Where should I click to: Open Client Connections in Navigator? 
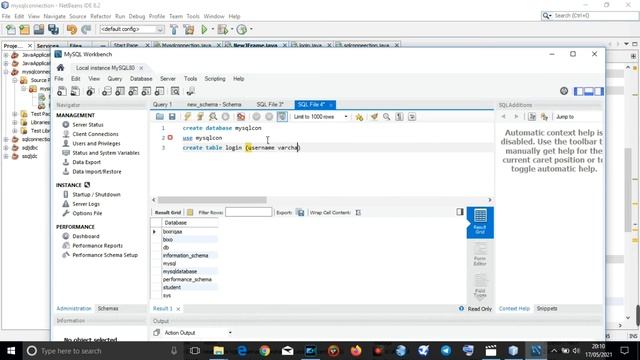pos(95,134)
